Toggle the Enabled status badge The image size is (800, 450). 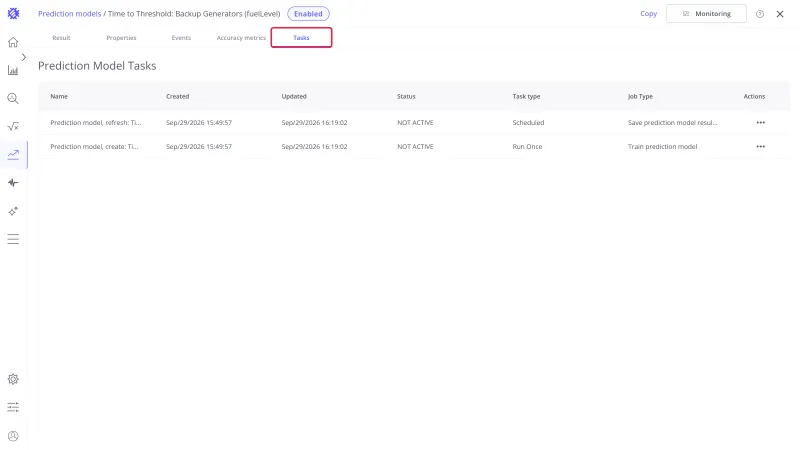[308, 14]
